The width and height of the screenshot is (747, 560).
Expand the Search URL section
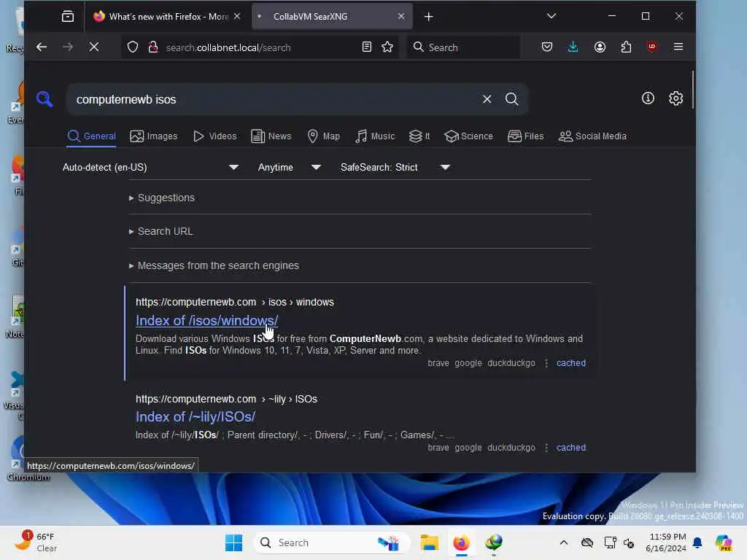[x=161, y=231]
